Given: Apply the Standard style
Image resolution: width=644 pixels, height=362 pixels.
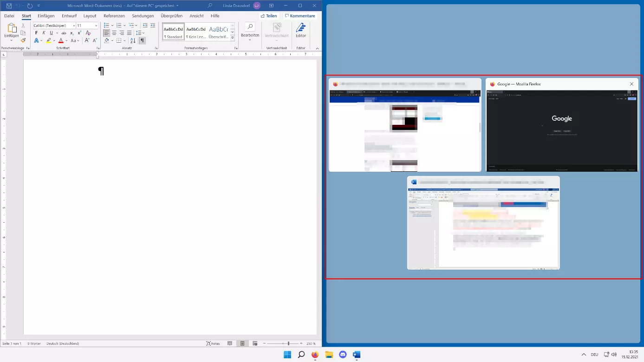Looking at the screenshot, I should 173,32.
